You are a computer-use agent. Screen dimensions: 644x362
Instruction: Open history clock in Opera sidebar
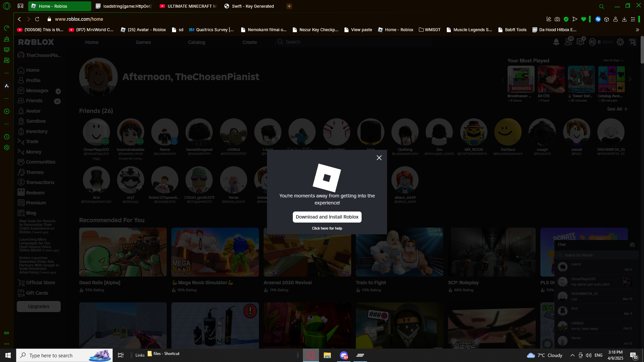pos(6,137)
